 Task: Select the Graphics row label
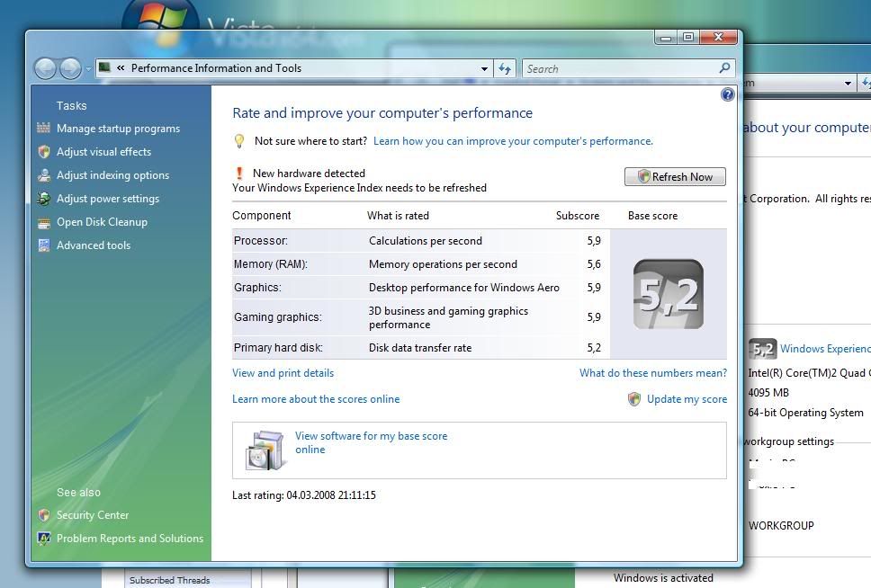(257, 288)
